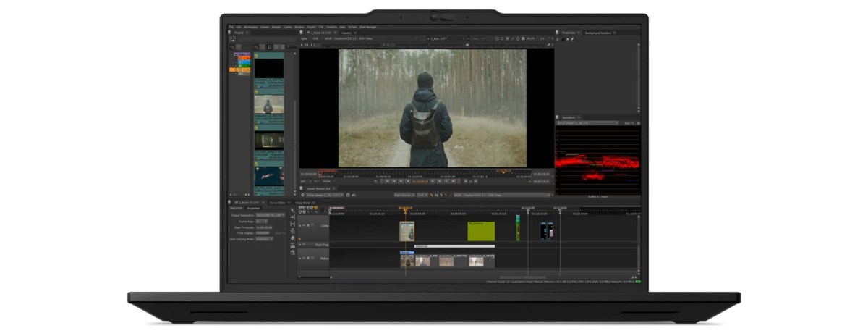Viewport: 868px width, 336px height.
Task: Jump to first frame in viewer transport
Action: pos(388,181)
